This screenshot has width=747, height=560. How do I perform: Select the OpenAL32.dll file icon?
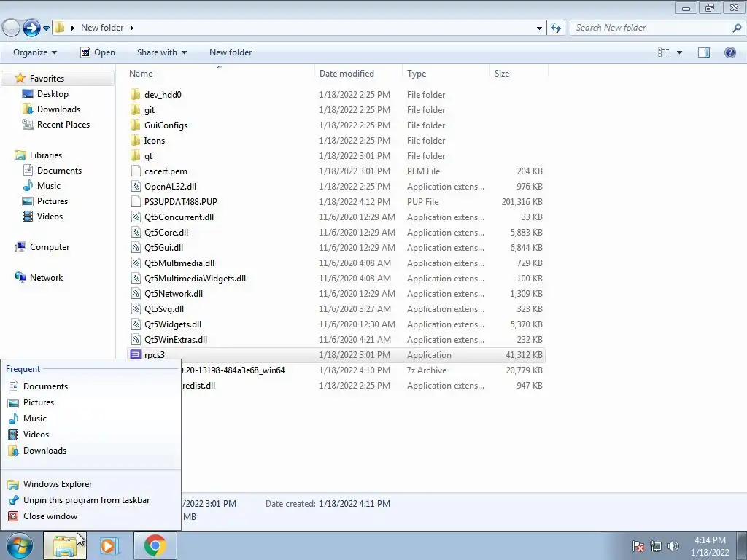(x=136, y=186)
